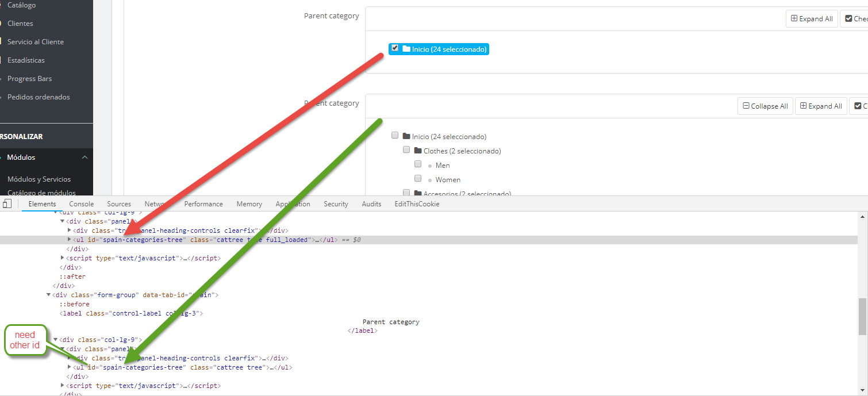Image resolution: width=868 pixels, height=396 pixels.
Task: Select the Men category label
Action: click(x=443, y=166)
